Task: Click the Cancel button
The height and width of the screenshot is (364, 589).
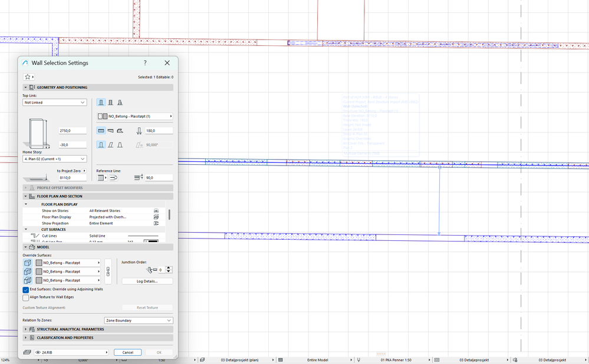Action: click(128, 352)
